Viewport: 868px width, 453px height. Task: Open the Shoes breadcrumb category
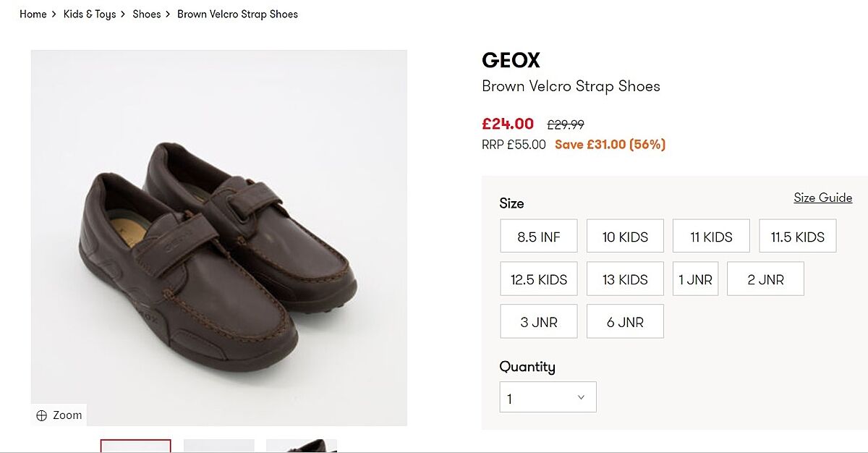pyautogui.click(x=147, y=14)
